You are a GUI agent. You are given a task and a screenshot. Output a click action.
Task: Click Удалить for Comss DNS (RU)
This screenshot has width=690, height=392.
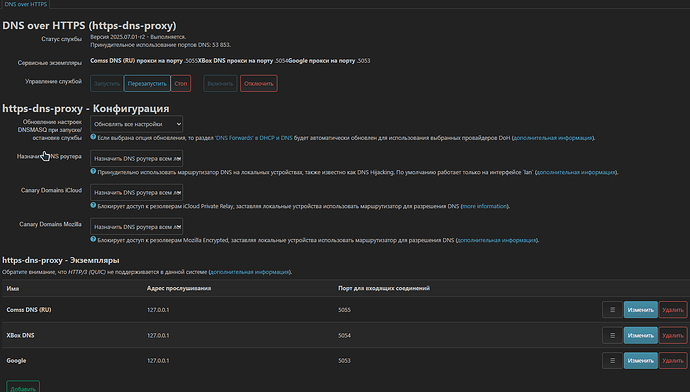tap(673, 310)
